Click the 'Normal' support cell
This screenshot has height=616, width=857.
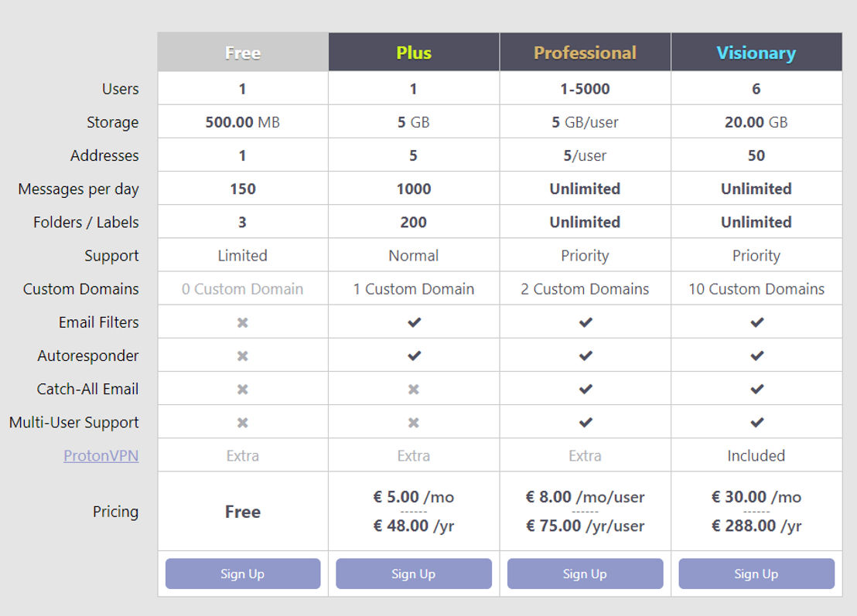pos(414,255)
